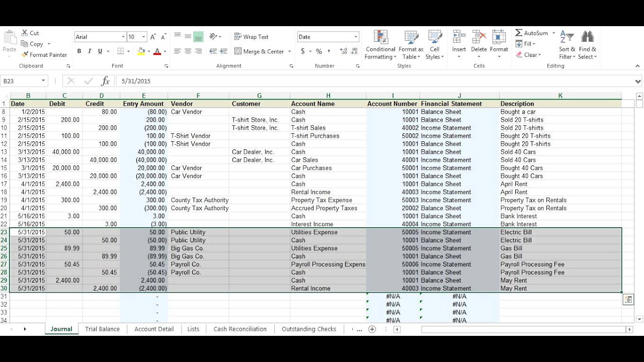Toggle Wrap Text
The height and width of the screenshot is (362, 644).
pos(252,37)
